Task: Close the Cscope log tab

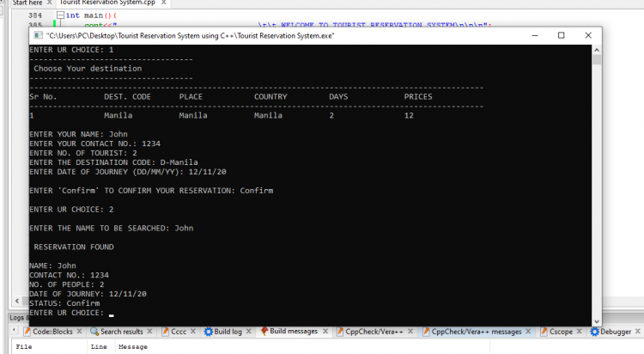Action: pos(579,331)
